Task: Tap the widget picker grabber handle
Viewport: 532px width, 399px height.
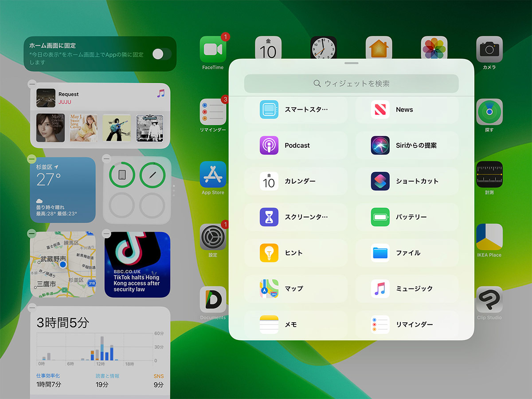Action: click(x=351, y=63)
